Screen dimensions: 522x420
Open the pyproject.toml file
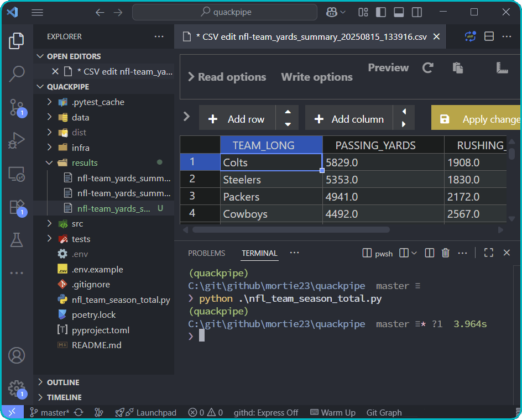pyautogui.click(x=104, y=330)
